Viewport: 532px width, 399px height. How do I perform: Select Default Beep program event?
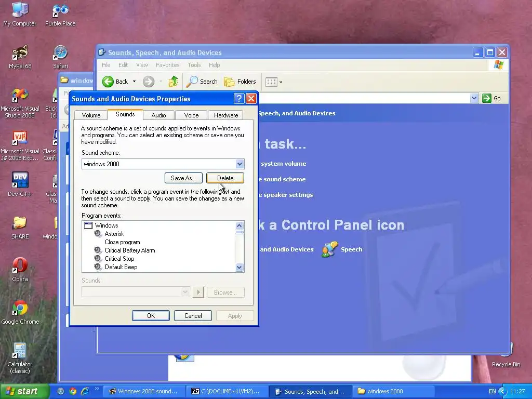point(121,267)
